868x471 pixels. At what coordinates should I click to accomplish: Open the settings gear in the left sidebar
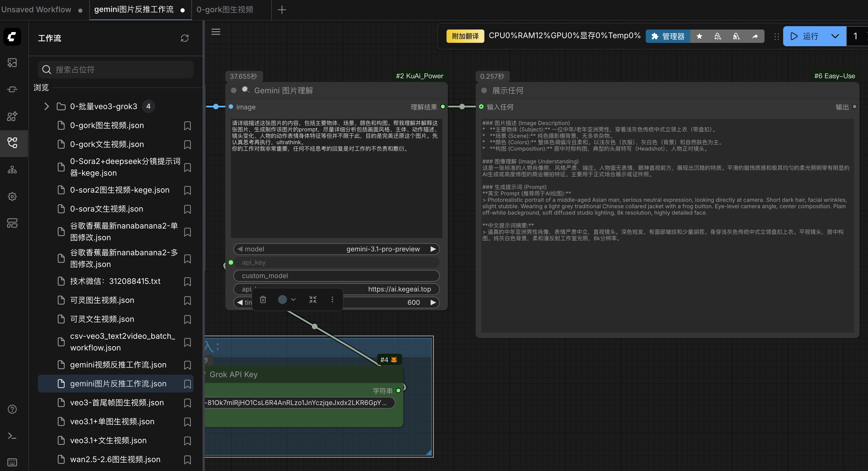(x=12, y=197)
